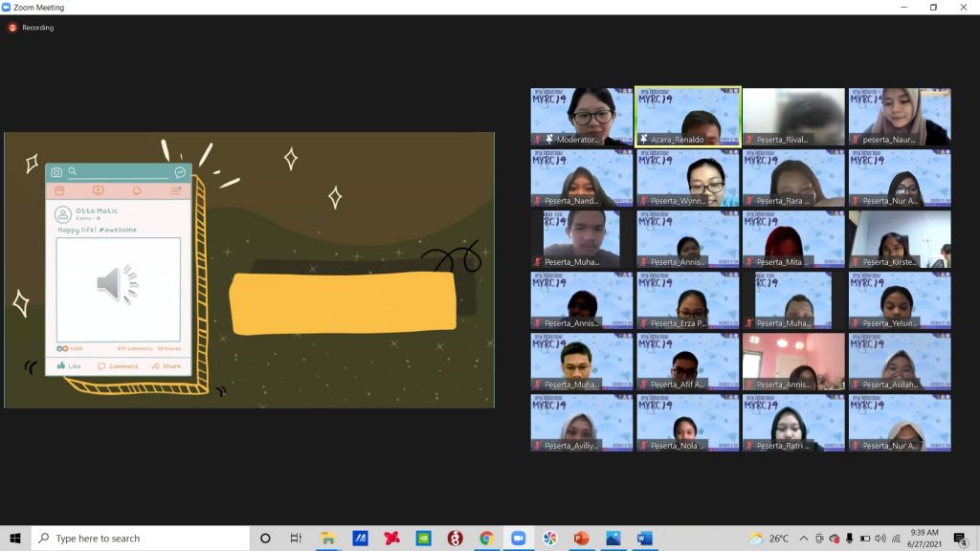The image size is (980, 551).
Task: Select the Acara_Renaldo video tile
Action: point(687,117)
